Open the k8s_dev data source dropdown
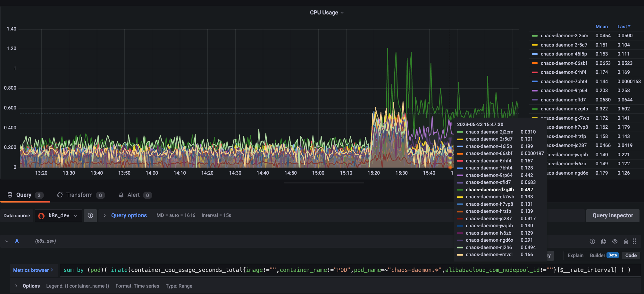This screenshot has height=294, width=644. pyautogui.click(x=58, y=215)
